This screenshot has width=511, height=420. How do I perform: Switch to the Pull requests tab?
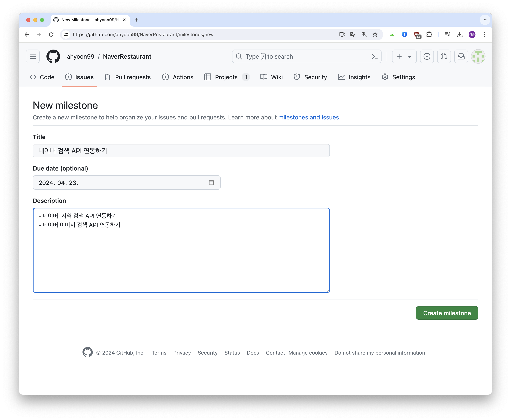[128, 77]
